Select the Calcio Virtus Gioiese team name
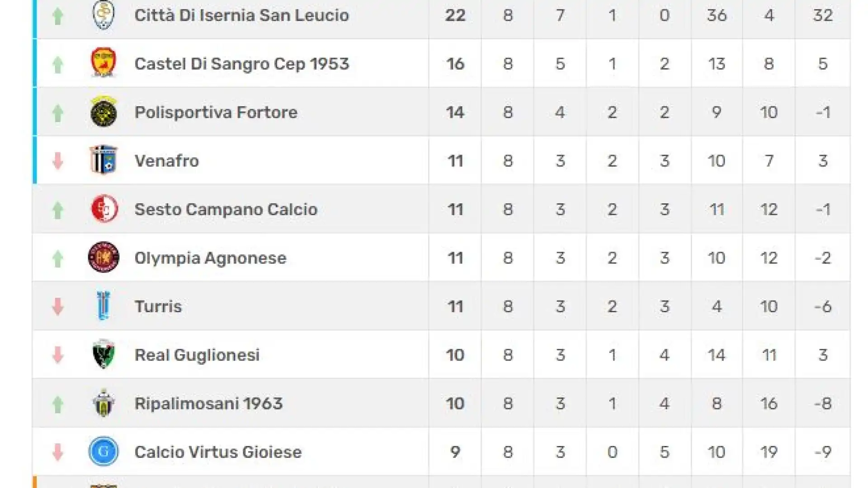 pyautogui.click(x=218, y=452)
